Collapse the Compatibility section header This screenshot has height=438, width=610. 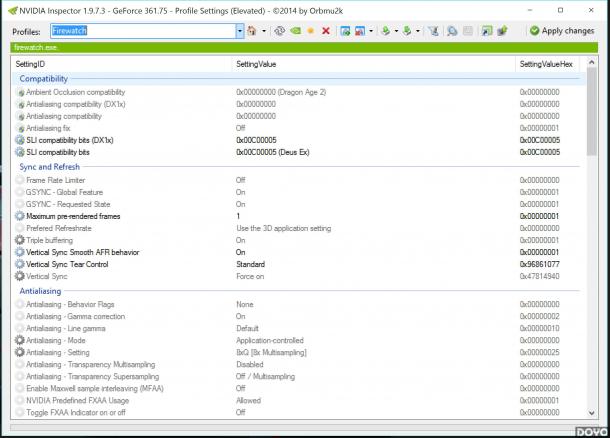point(44,79)
